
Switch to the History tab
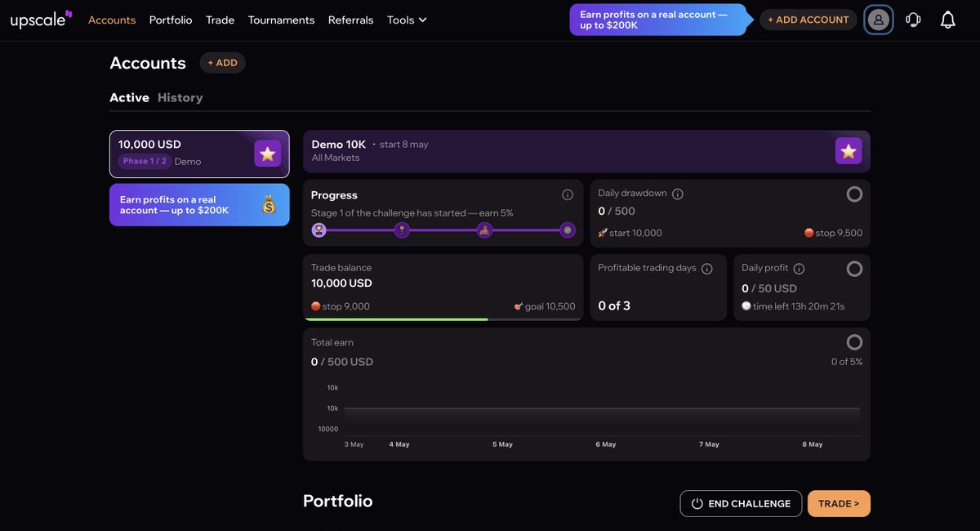click(180, 97)
